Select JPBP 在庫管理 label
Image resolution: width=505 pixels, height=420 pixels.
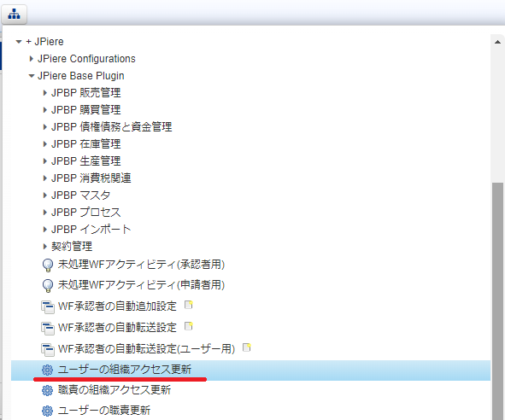pos(86,144)
